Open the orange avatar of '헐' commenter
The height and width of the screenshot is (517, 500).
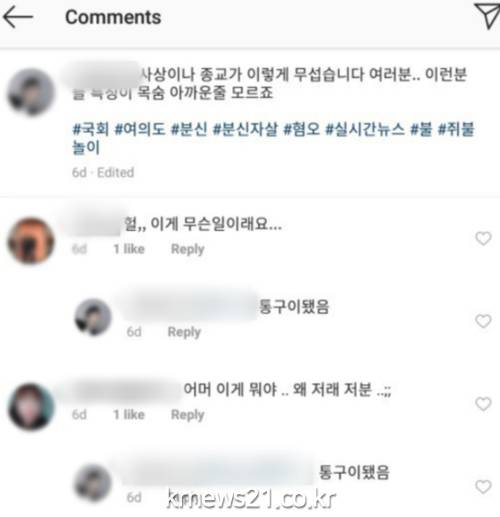[x=31, y=241]
